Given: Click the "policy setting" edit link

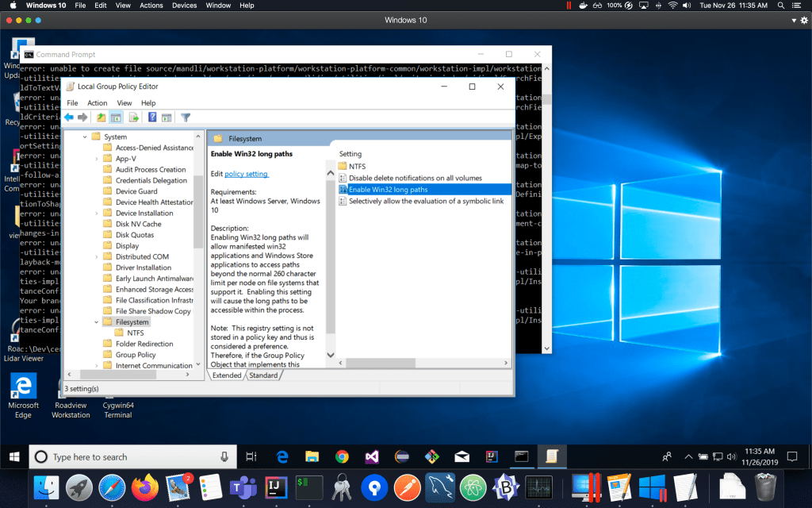Looking at the screenshot, I should coord(246,174).
